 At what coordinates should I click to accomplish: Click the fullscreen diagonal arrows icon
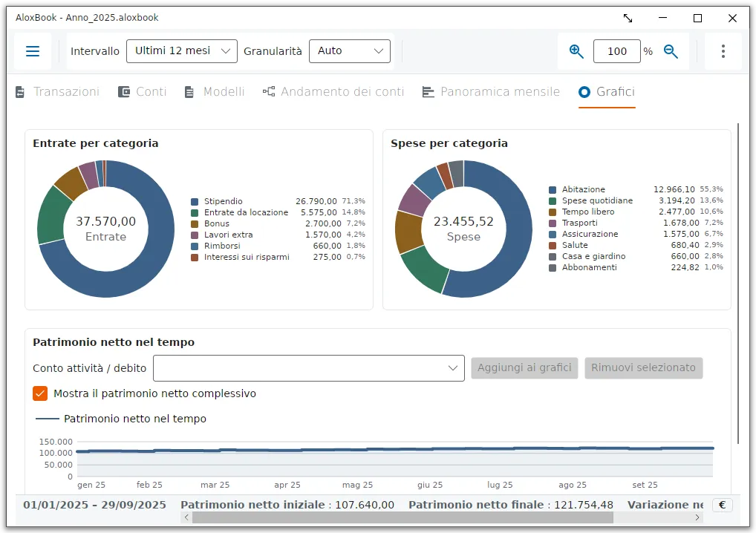tap(628, 19)
